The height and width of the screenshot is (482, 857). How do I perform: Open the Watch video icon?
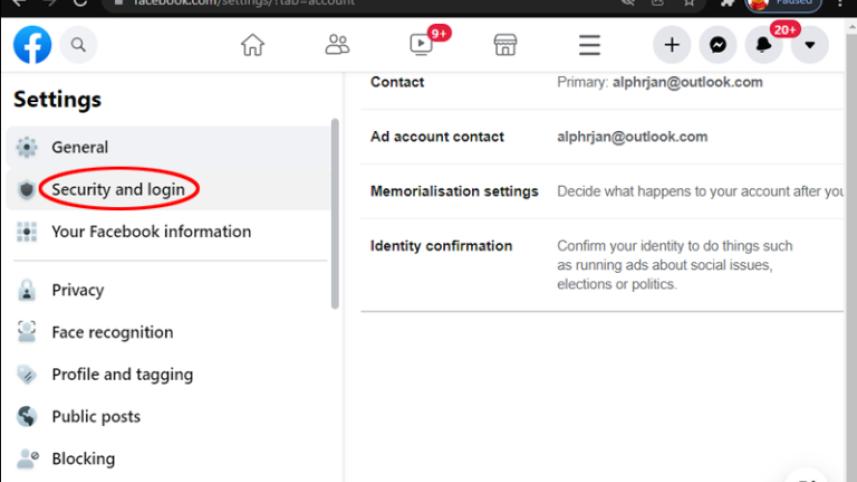click(423, 45)
